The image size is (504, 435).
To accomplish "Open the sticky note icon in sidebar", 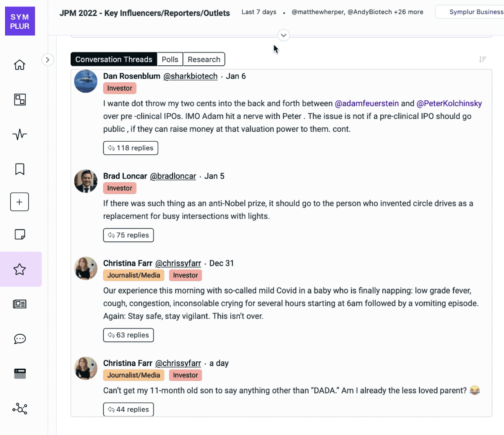I will (20, 234).
